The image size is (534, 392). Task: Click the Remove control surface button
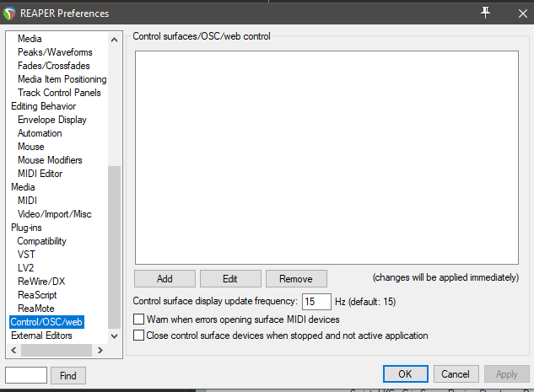pos(296,279)
